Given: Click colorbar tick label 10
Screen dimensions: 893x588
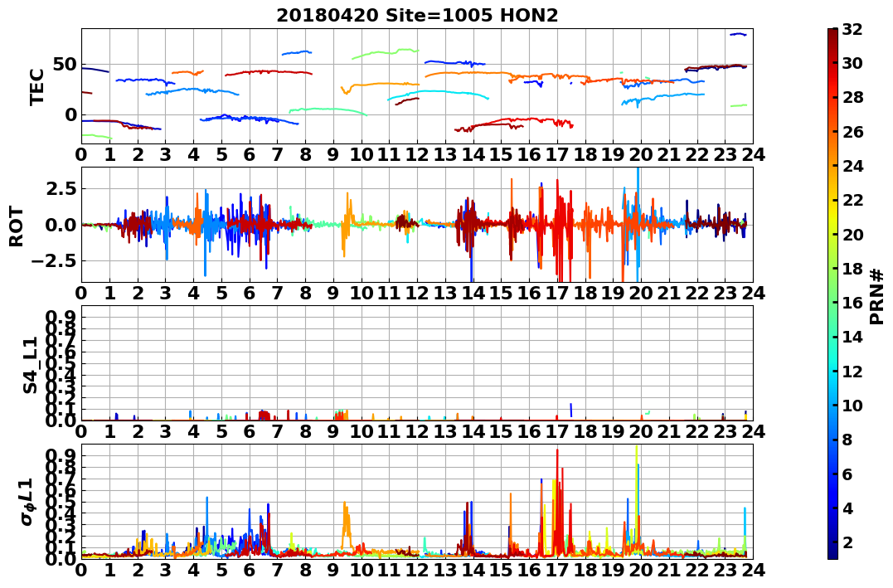Looking at the screenshot, I should 852,405.
